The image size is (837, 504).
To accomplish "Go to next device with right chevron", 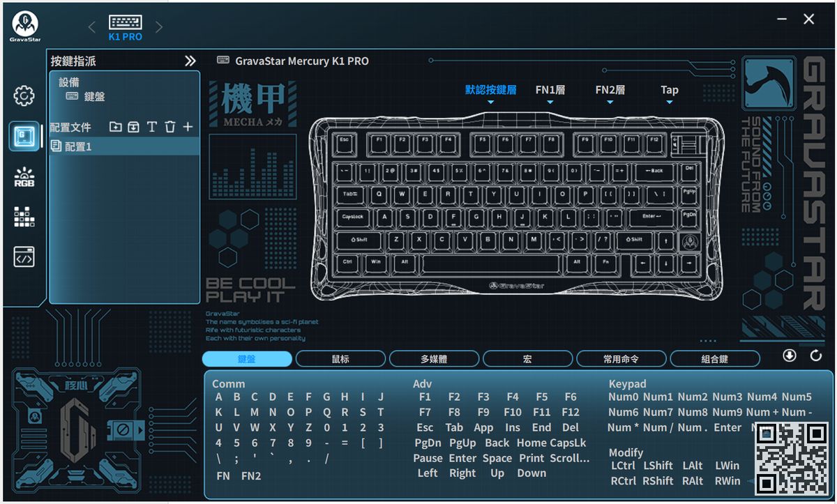I will [159, 27].
